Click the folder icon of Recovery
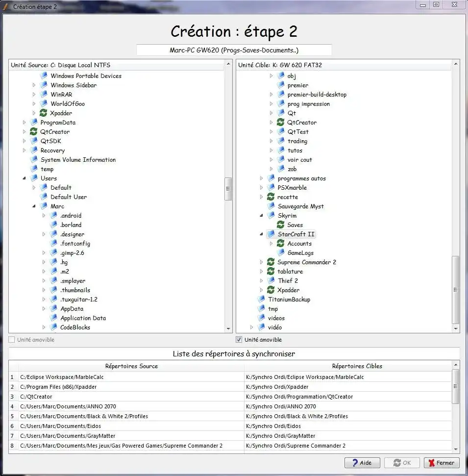 pos(34,150)
